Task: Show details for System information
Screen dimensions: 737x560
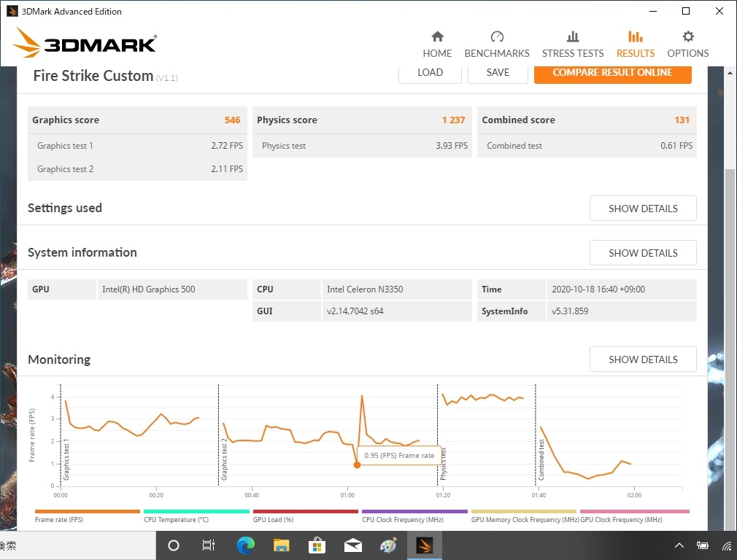Action: [x=643, y=253]
